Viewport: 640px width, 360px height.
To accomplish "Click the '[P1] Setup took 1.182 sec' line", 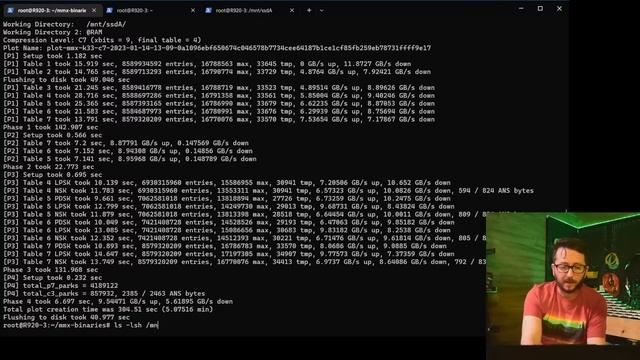I will tap(53, 56).
